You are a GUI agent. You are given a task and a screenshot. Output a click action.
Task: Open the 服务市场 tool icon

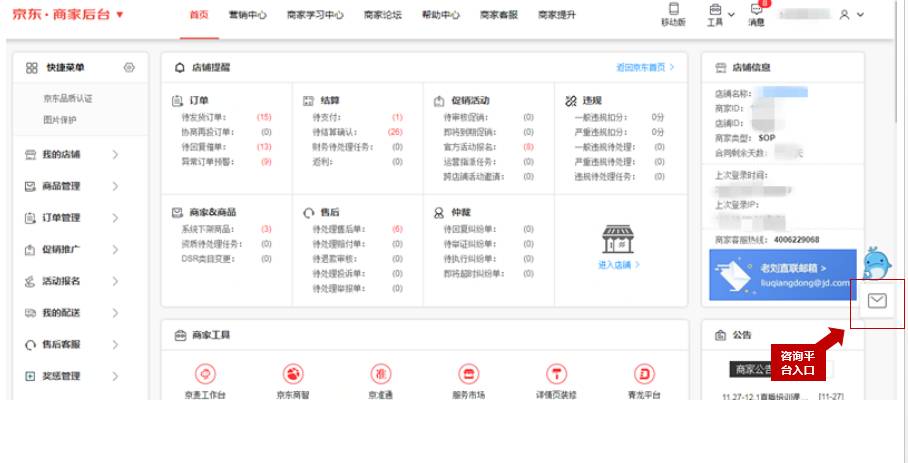coord(468,374)
